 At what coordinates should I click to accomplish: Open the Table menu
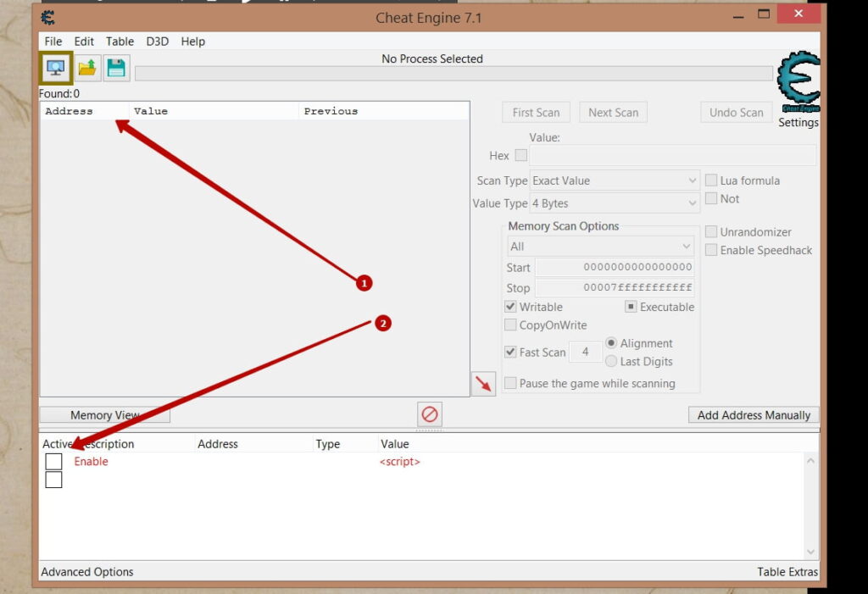(x=120, y=41)
